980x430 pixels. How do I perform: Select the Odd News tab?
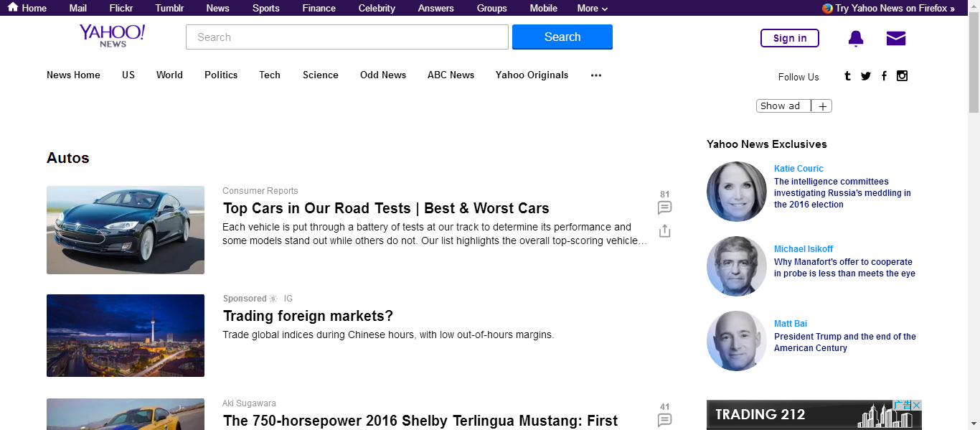tap(383, 75)
